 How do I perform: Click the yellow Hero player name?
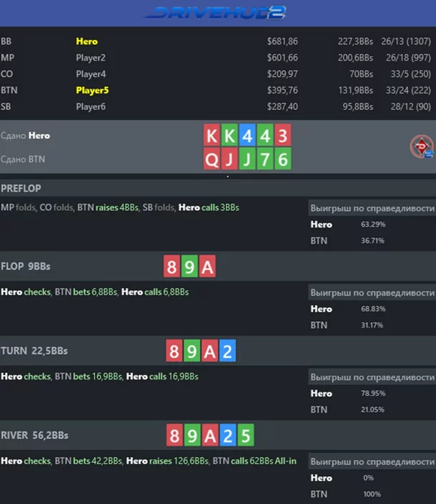tap(87, 42)
